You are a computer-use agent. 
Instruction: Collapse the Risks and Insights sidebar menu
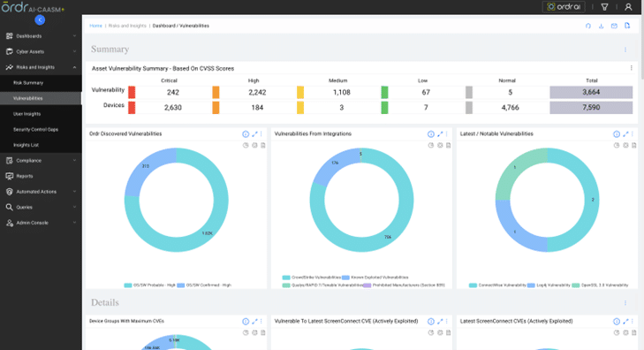point(41,67)
